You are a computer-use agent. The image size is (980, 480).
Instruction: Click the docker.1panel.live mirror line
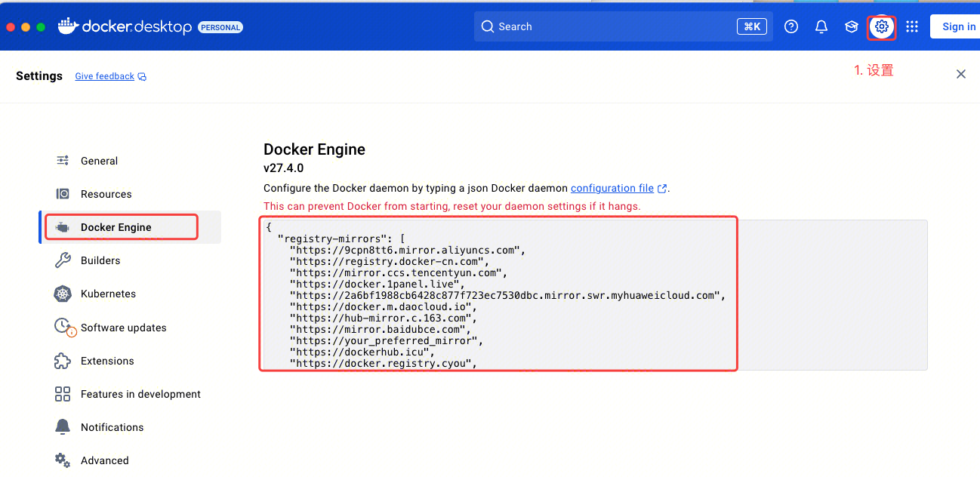click(378, 284)
